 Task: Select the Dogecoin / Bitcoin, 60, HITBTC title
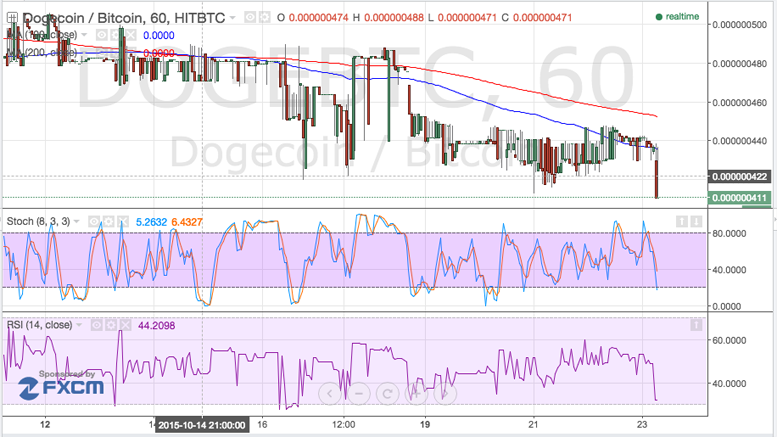point(124,18)
